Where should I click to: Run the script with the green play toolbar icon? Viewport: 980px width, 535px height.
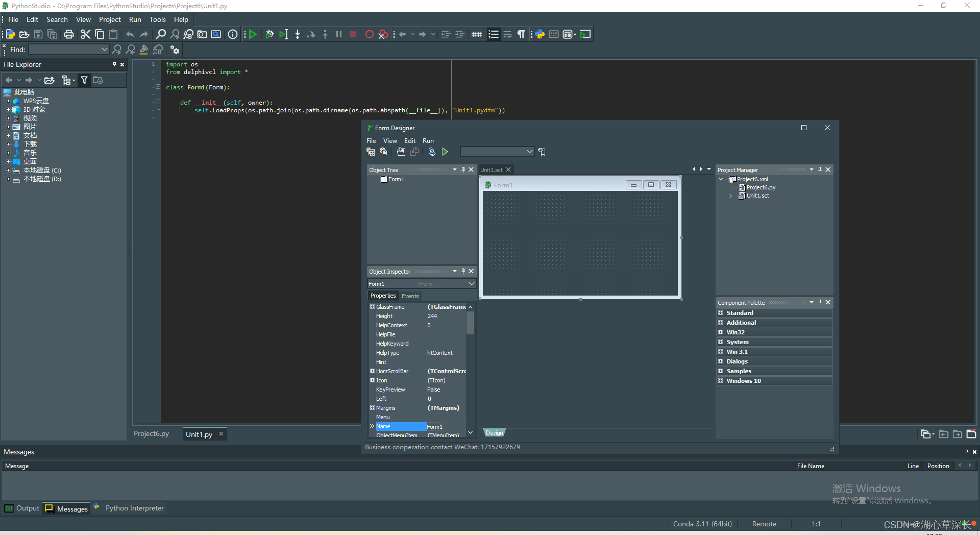point(253,34)
